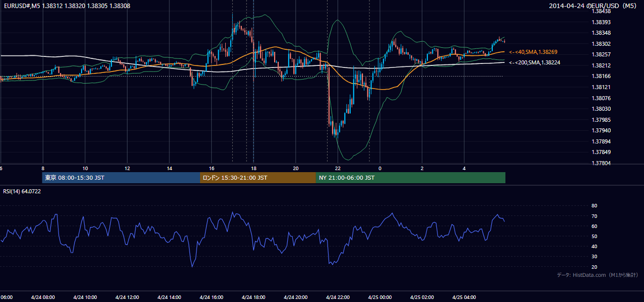
Task: Click the orange 40 SMA label 1.38269
Action: click(533, 52)
